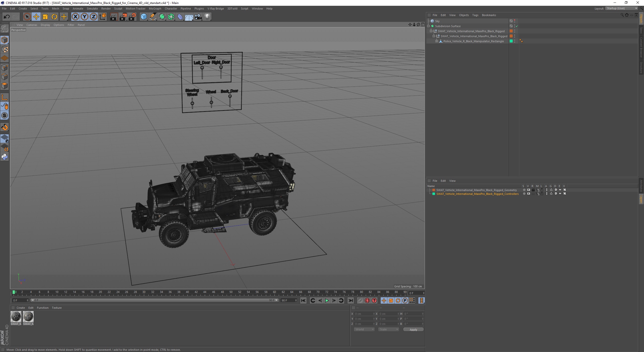The height and width of the screenshot is (352, 644).
Task: Open the Simulate menu
Action: coord(92,9)
